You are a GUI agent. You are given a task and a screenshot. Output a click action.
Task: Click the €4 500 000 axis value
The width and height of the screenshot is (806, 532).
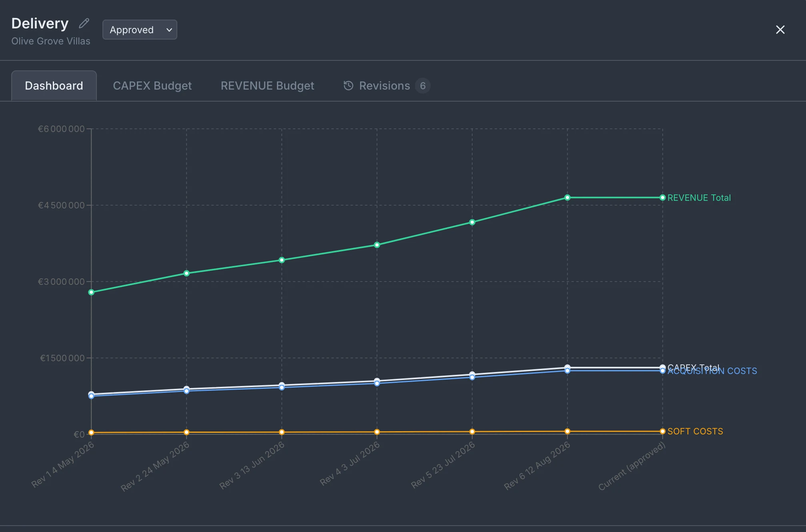(61, 205)
